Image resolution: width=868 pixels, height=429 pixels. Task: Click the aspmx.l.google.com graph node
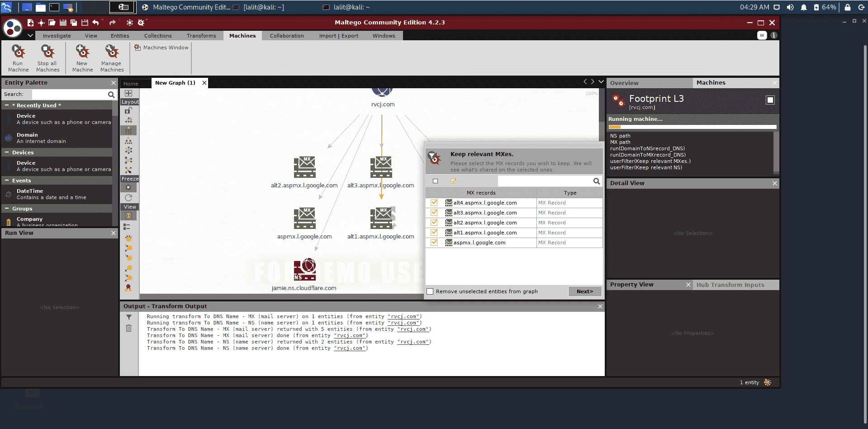tap(304, 219)
